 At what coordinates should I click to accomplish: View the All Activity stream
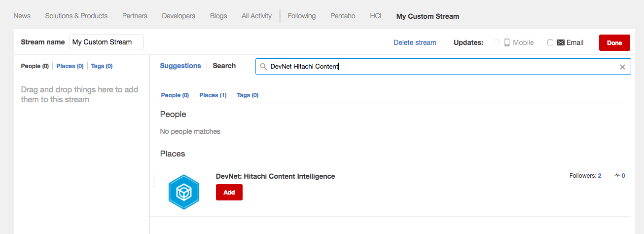pyautogui.click(x=256, y=16)
